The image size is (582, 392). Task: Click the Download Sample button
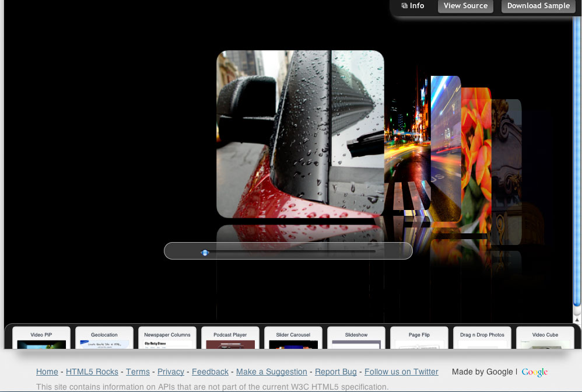pyautogui.click(x=538, y=6)
